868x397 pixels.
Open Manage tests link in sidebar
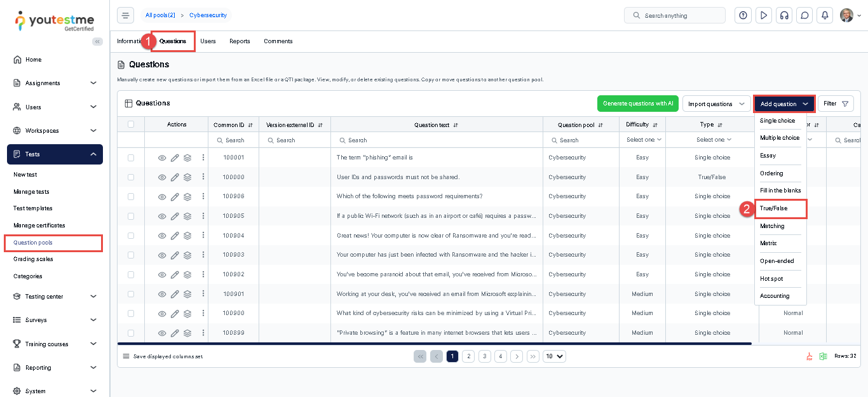(x=31, y=191)
